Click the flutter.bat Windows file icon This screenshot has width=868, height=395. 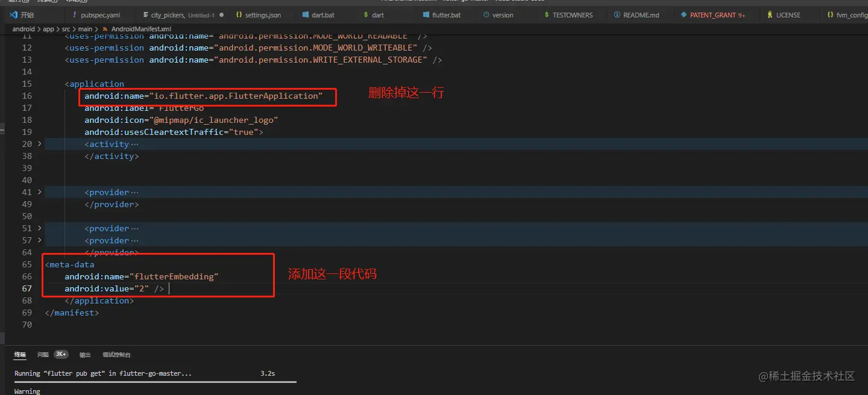[x=425, y=15]
